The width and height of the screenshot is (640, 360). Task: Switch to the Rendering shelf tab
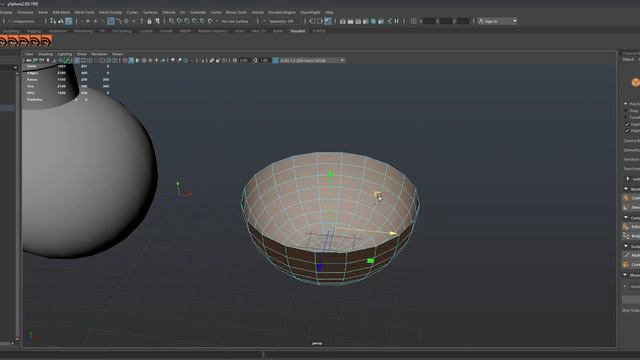83,31
